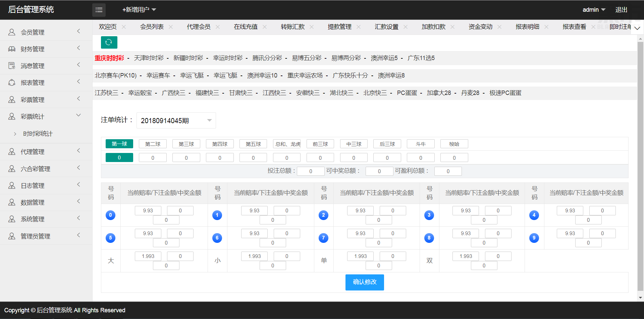This screenshot has height=319, width=644.
Task: Select the 江苏快三 lottery link
Action: (x=106, y=93)
